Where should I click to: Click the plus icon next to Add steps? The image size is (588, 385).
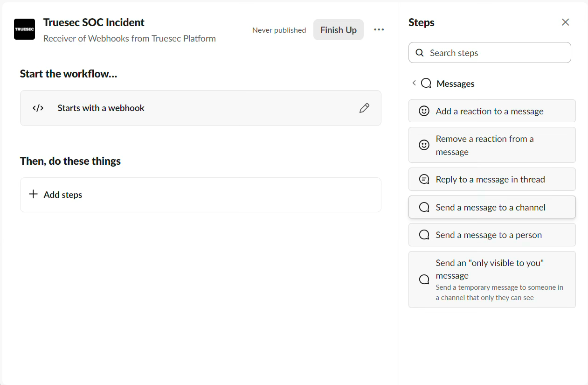tap(33, 195)
